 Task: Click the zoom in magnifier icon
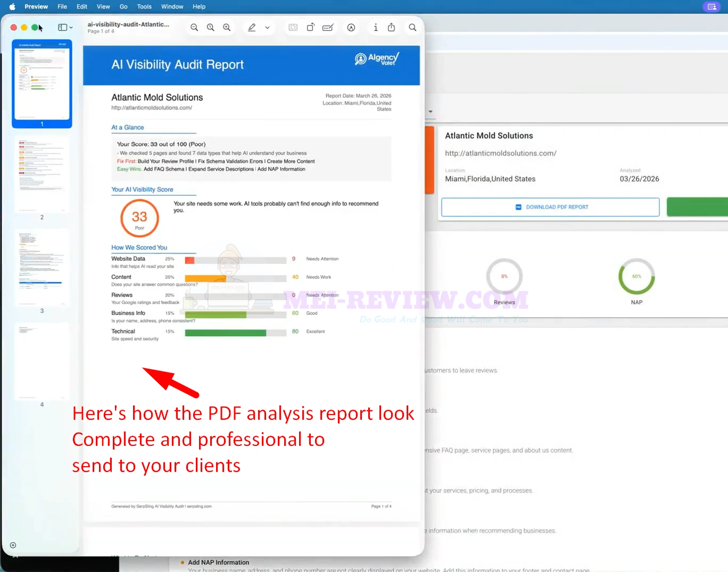227,28
